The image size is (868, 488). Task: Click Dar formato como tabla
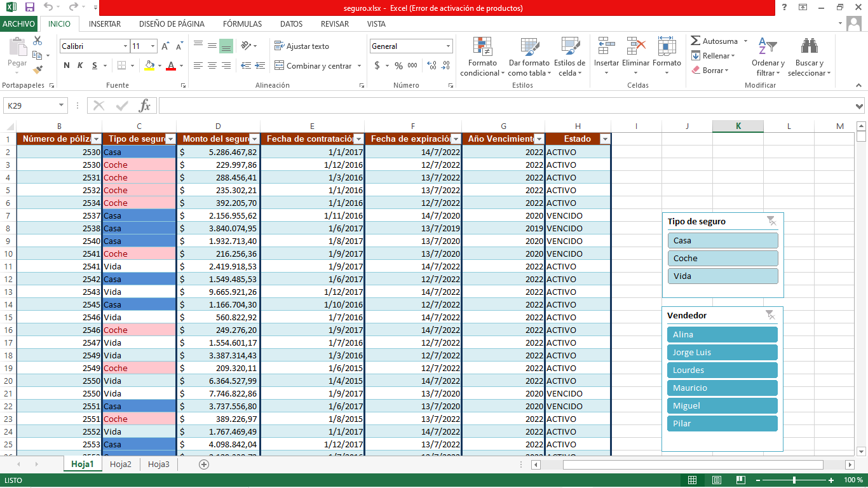(529, 56)
